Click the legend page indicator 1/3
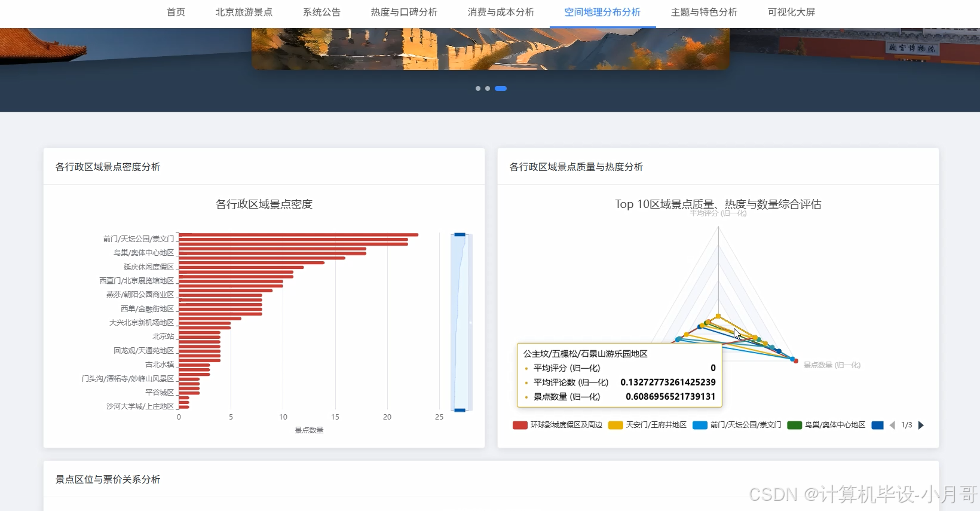 click(x=906, y=425)
